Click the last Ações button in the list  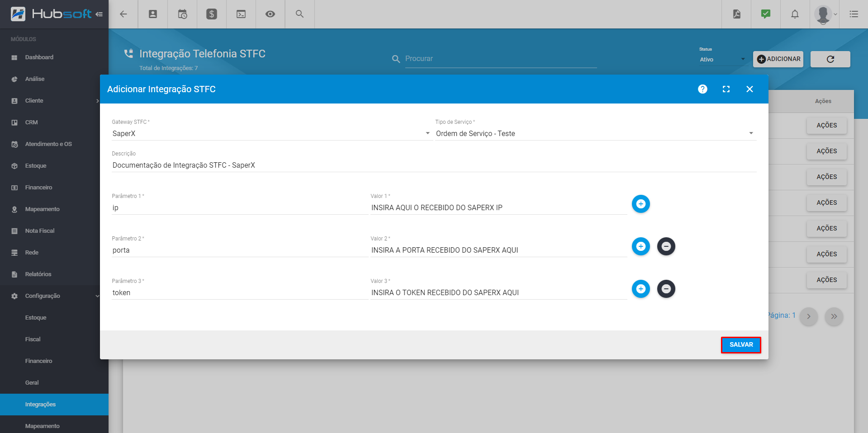(826, 280)
